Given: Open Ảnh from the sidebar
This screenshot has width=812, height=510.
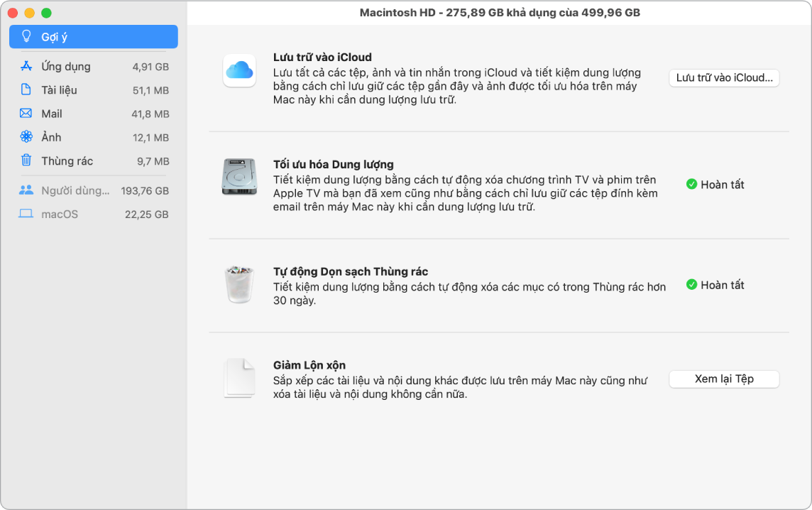Looking at the screenshot, I should (x=25, y=137).
